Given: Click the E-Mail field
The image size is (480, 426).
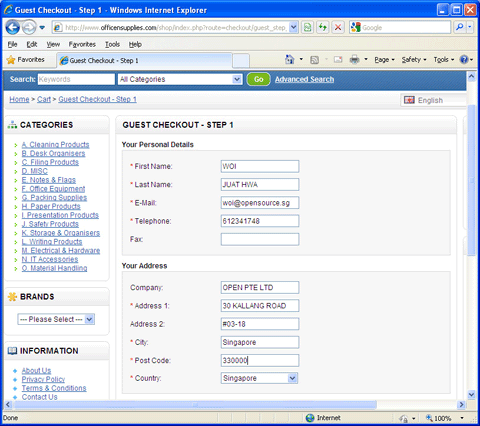Looking at the screenshot, I should point(260,203).
